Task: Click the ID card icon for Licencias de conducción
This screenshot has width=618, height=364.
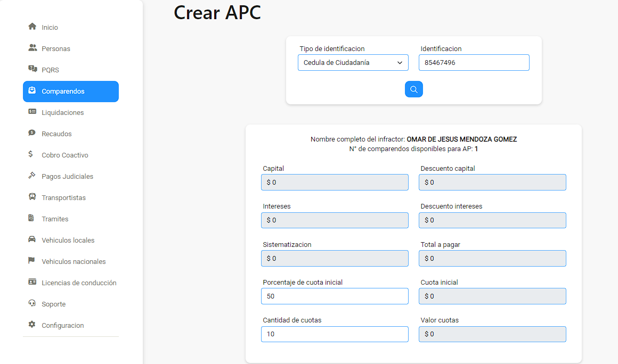Action: (x=32, y=282)
